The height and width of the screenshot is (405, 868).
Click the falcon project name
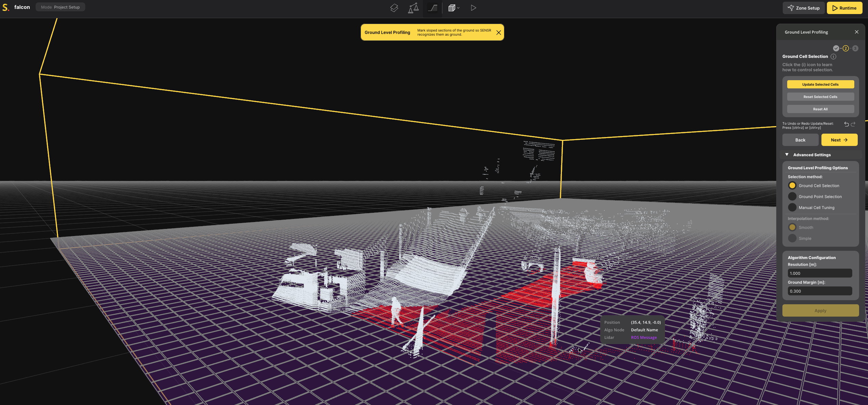(x=22, y=7)
